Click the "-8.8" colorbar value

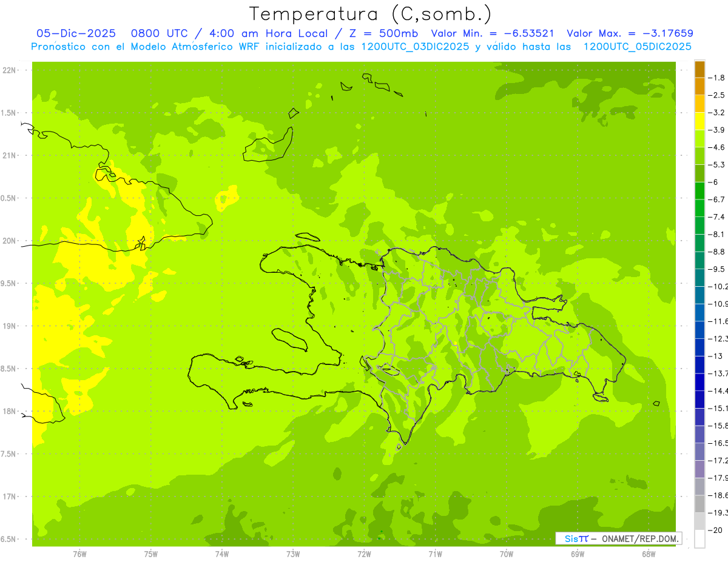(716, 252)
